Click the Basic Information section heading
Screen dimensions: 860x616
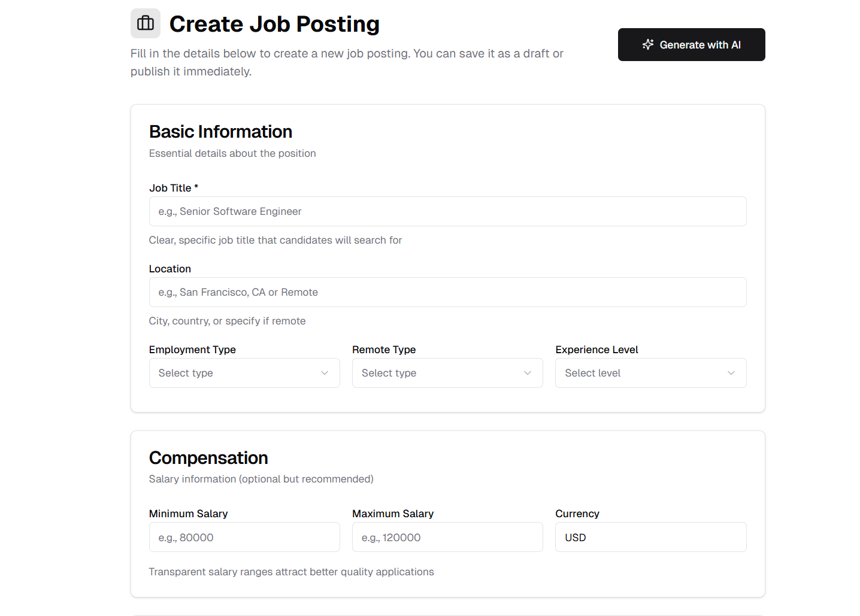[220, 132]
